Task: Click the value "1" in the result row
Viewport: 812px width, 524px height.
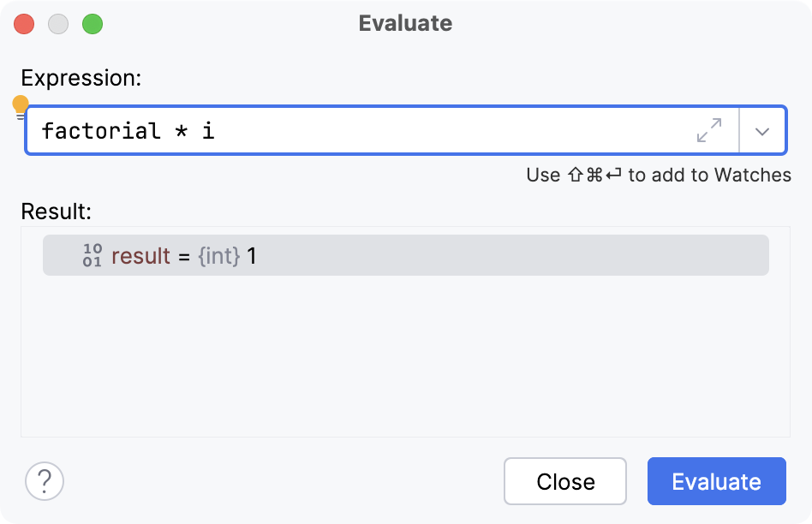Action: pyautogui.click(x=254, y=254)
